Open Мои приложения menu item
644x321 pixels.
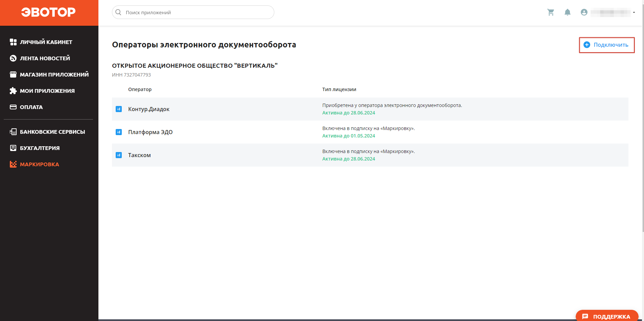(47, 91)
